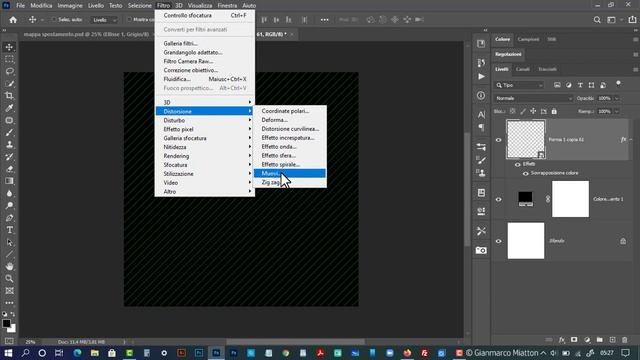The width and height of the screenshot is (640, 360).
Task: Toggle Sovrapposizione colore effect visibility
Action: click(x=525, y=173)
